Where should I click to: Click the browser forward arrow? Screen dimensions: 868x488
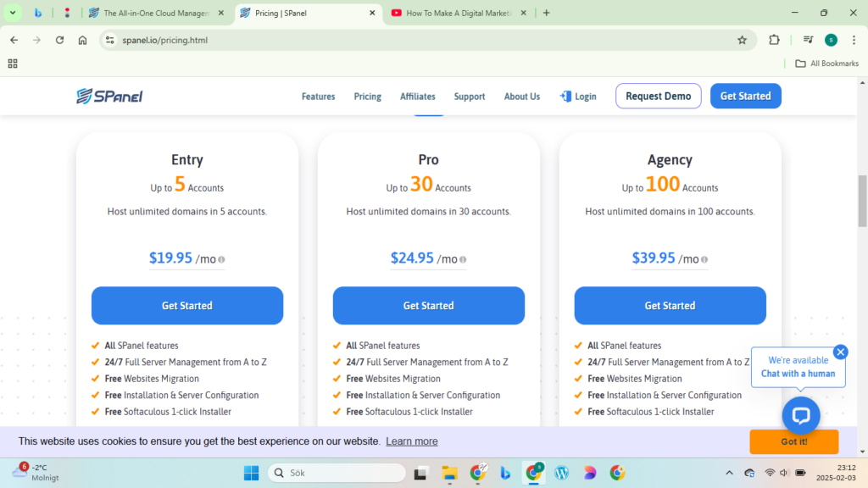coord(36,40)
